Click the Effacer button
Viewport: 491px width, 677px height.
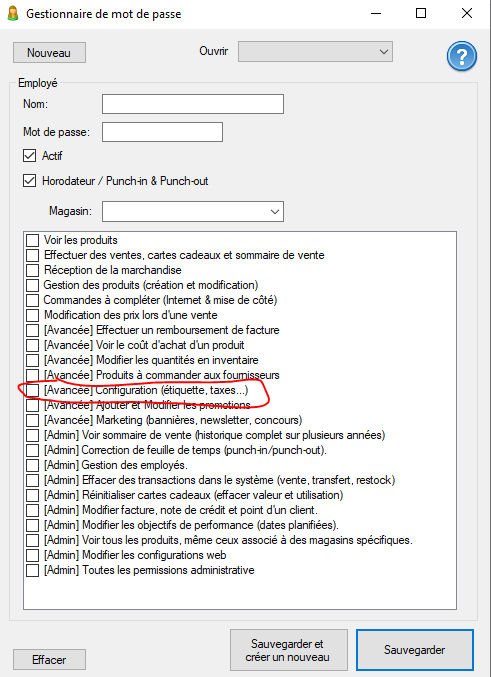49,660
